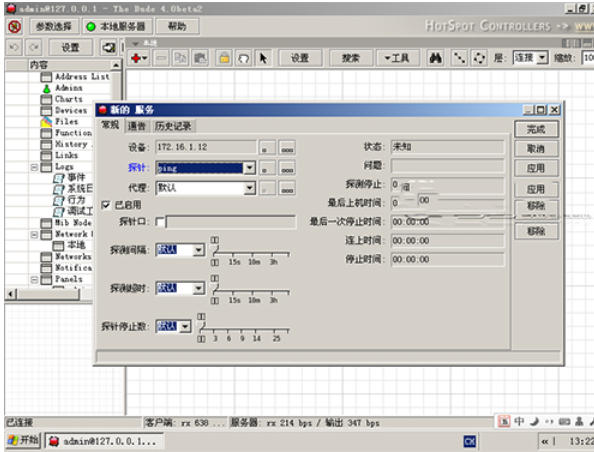Screen dimensions: 594x452
Task: Click the binoculars find icon
Action: pos(436,58)
